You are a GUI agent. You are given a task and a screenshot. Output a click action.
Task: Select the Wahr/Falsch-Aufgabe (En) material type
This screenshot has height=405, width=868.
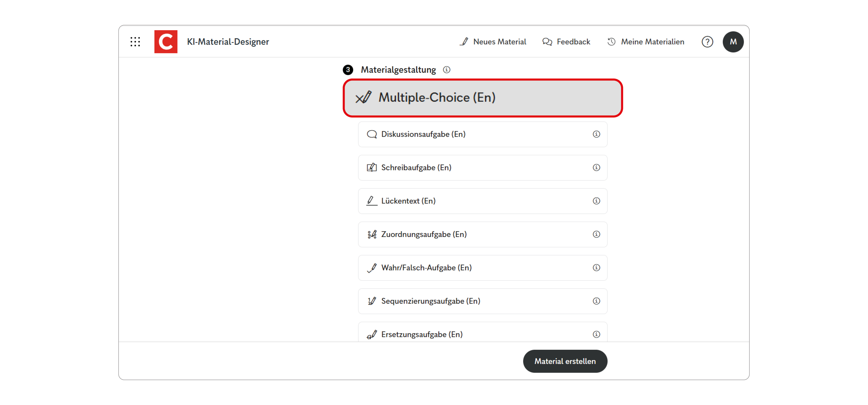455,267
